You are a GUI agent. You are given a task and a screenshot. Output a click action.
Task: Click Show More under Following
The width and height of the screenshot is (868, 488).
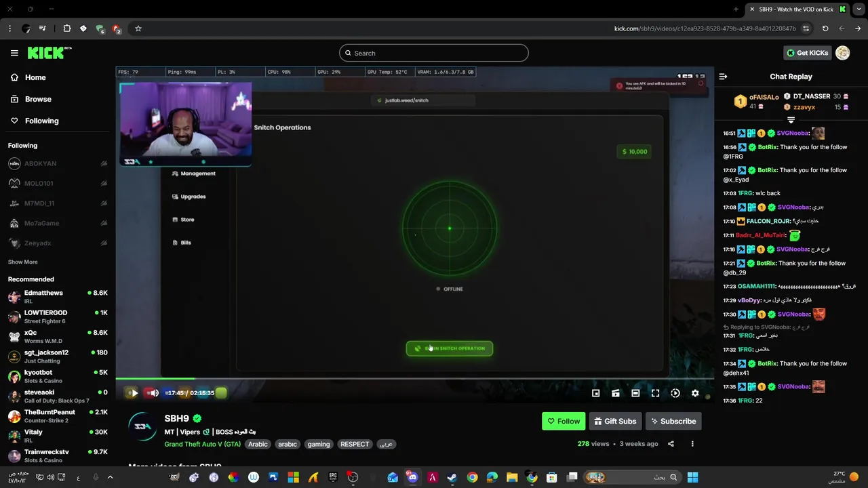pos(23,262)
